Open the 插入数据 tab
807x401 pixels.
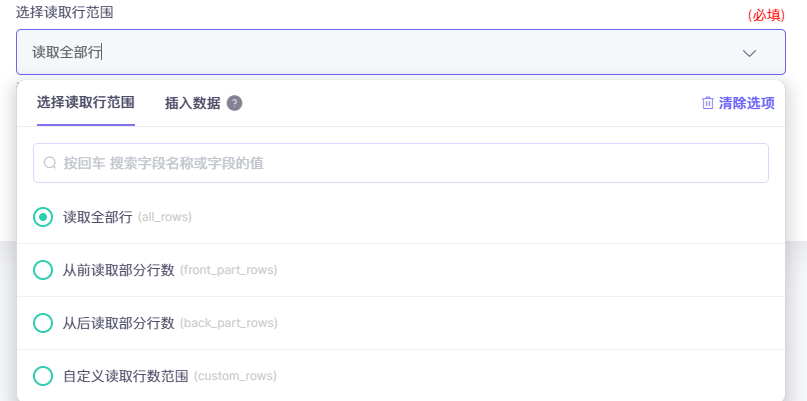[192, 102]
